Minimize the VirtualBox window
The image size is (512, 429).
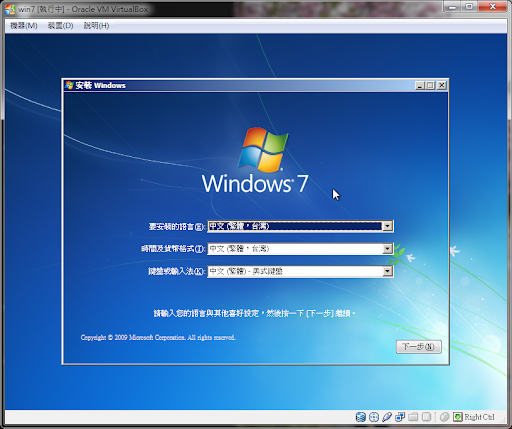click(x=452, y=6)
